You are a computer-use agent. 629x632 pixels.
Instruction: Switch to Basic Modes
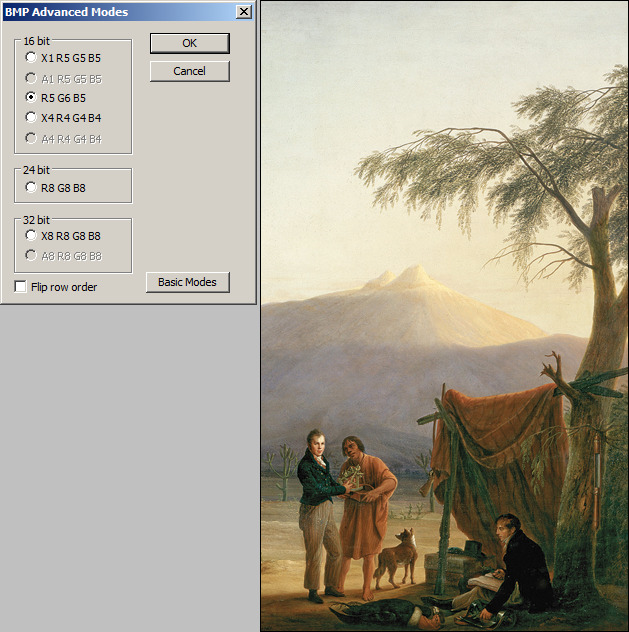(x=188, y=282)
